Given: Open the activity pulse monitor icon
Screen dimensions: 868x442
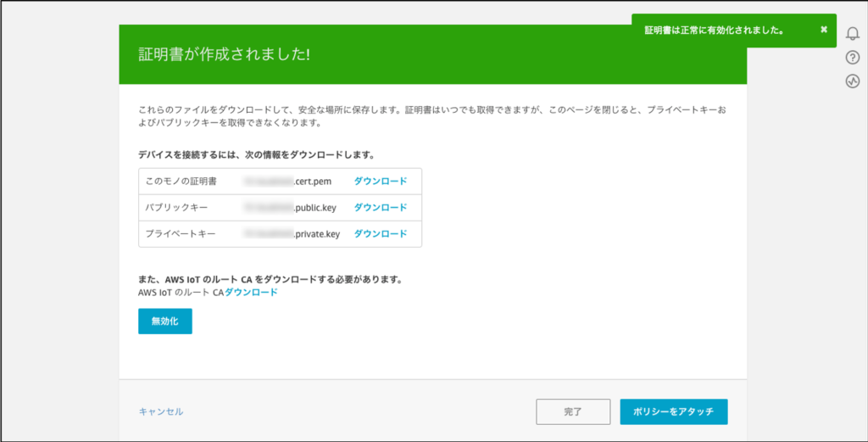Looking at the screenshot, I should (x=853, y=81).
